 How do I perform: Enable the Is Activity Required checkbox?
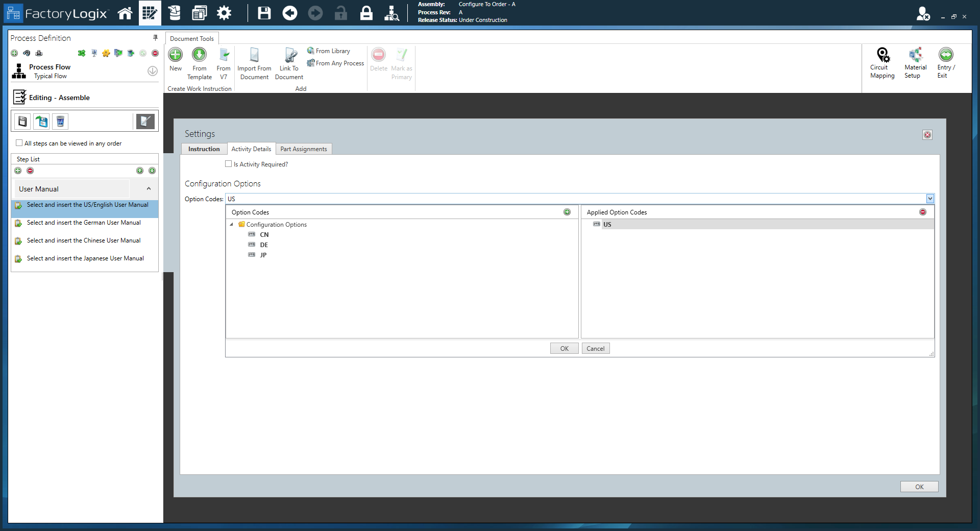click(229, 164)
